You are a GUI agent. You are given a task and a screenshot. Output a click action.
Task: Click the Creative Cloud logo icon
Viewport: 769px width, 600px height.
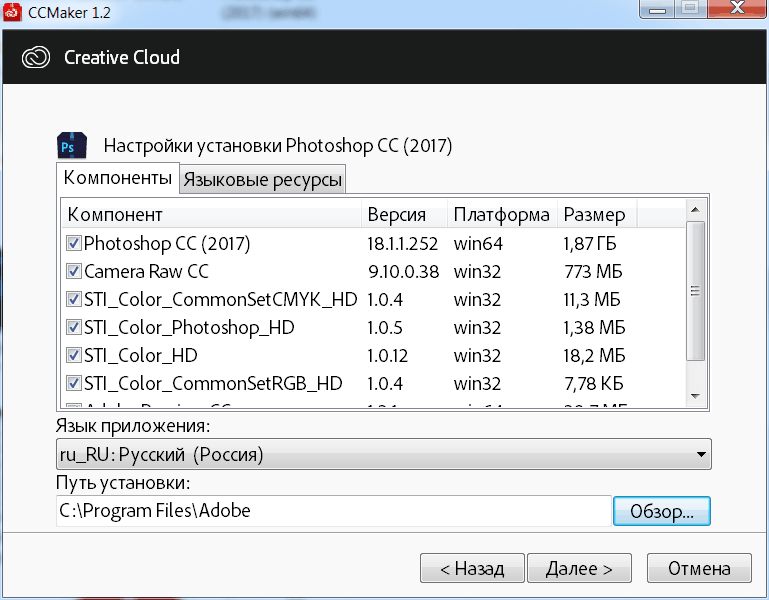[x=36, y=57]
